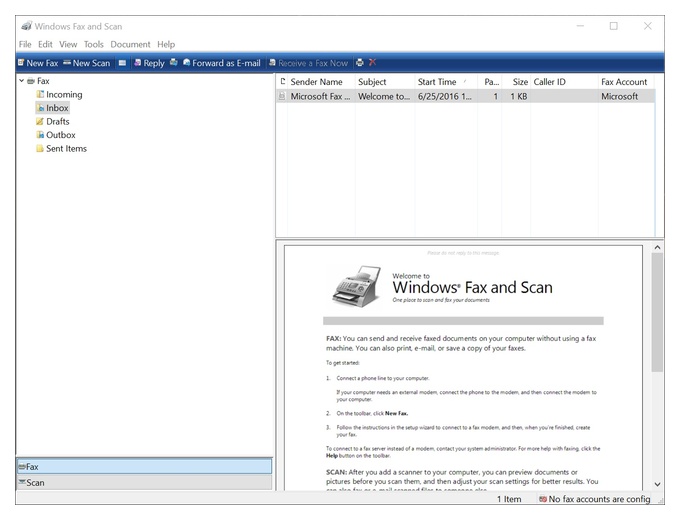Click the New Fax toolbar button

click(x=38, y=63)
